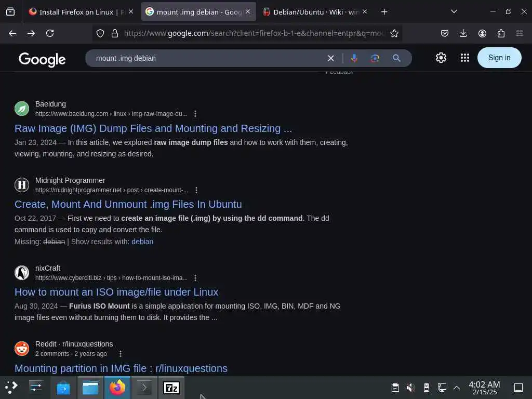The height and width of the screenshot is (399, 532).
Task: Open System Settings from taskbar
Action: [36, 388]
